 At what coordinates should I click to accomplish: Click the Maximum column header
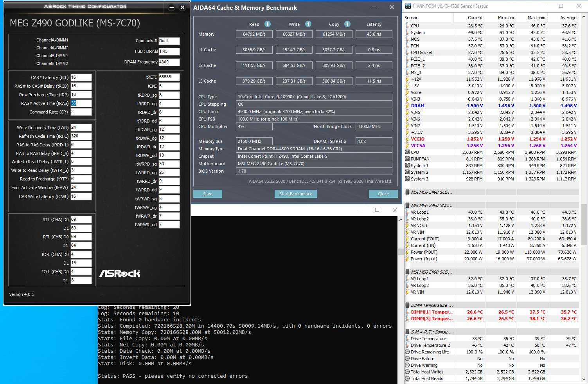pyautogui.click(x=532, y=18)
